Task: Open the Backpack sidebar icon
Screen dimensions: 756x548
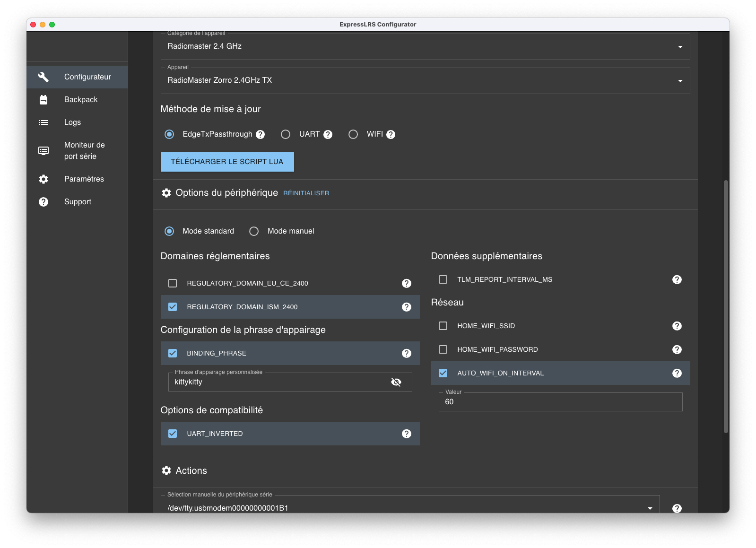Action: point(43,99)
